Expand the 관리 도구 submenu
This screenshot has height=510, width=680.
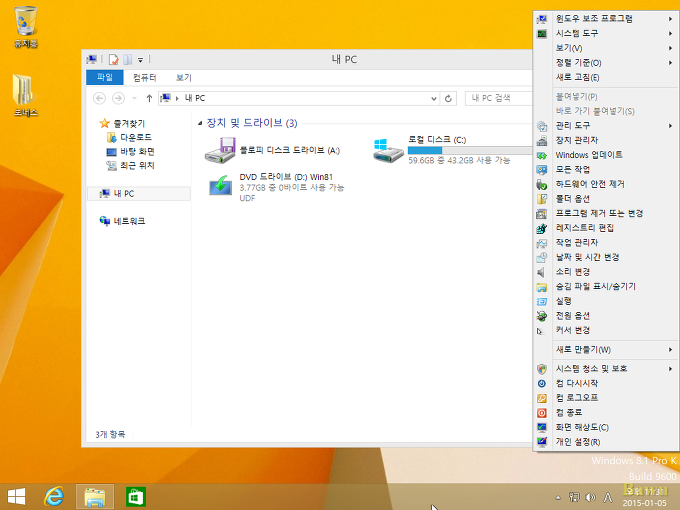[606, 125]
